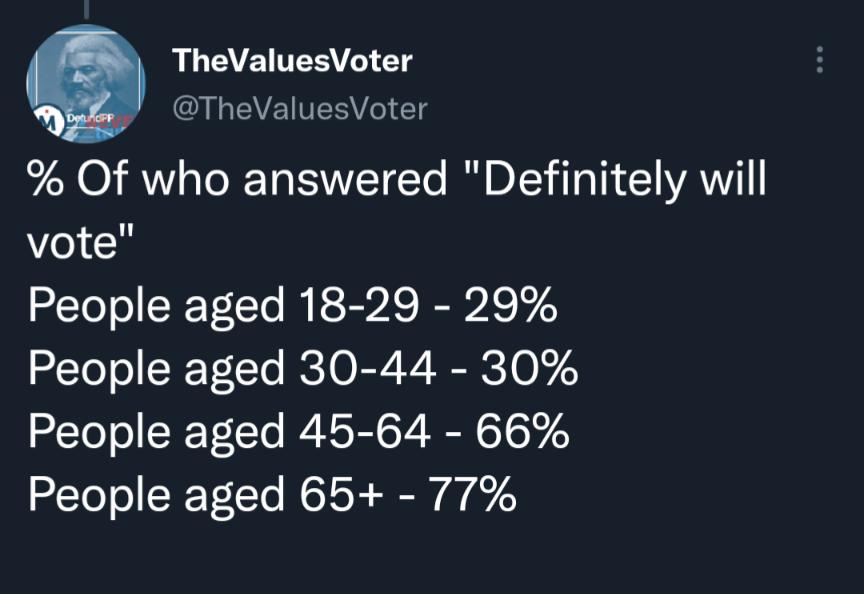Click the word vote on the second line
Image resolution: width=864 pixels, height=594 pixels.
click(x=69, y=242)
